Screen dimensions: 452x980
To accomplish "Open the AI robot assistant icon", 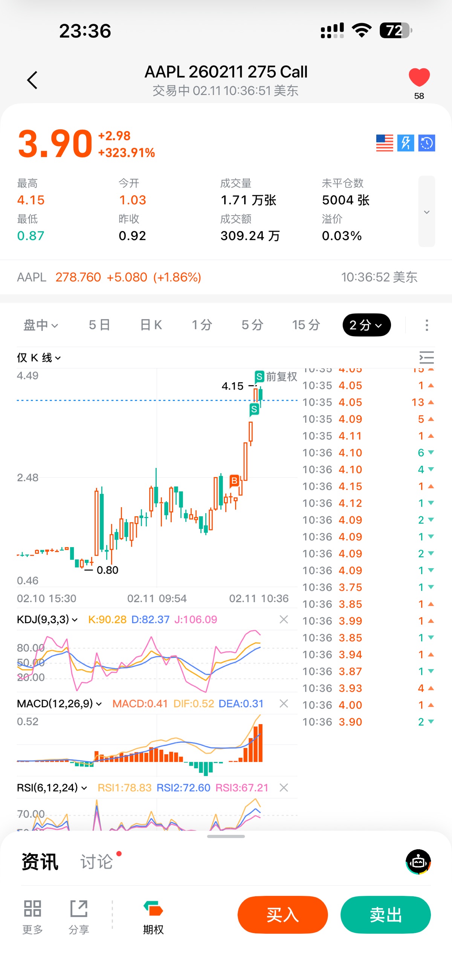I will point(418,862).
